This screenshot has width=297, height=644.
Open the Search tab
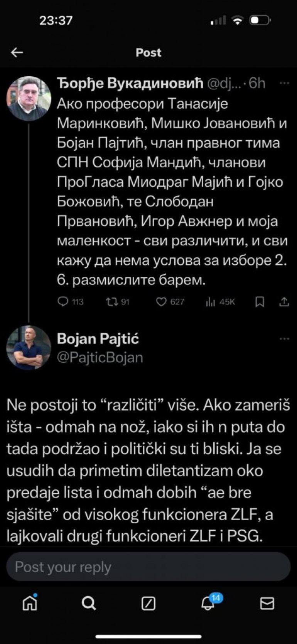(x=89, y=603)
